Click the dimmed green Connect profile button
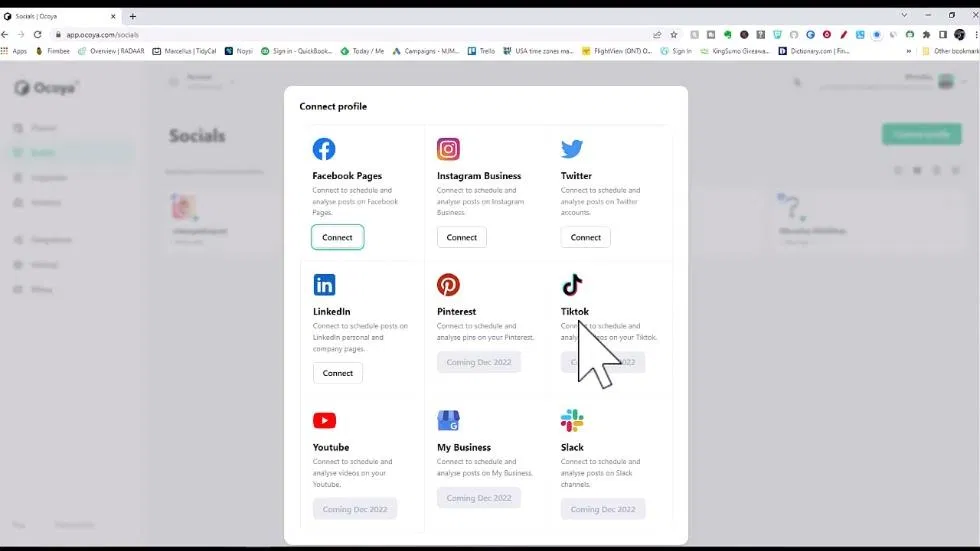980x551 pixels. pyautogui.click(x=922, y=134)
